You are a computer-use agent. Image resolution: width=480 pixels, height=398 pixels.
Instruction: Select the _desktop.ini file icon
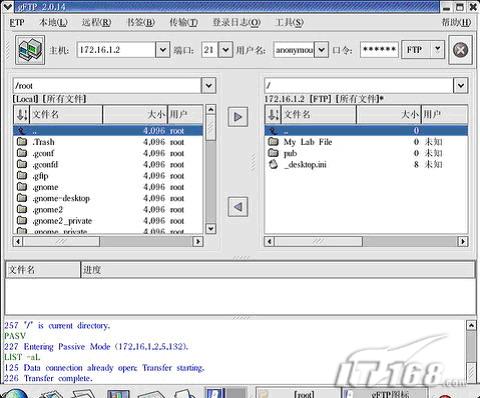[273, 164]
